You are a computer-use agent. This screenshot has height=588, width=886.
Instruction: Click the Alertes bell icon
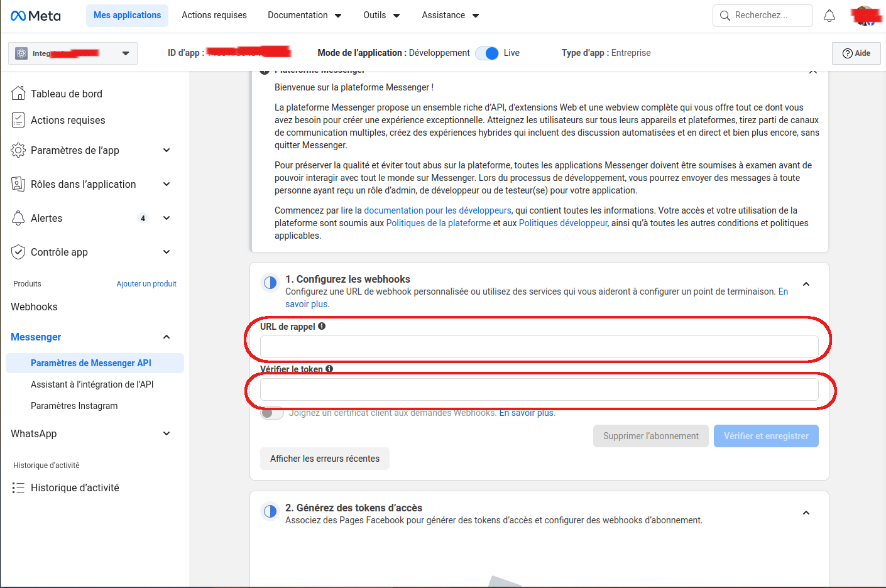point(18,218)
